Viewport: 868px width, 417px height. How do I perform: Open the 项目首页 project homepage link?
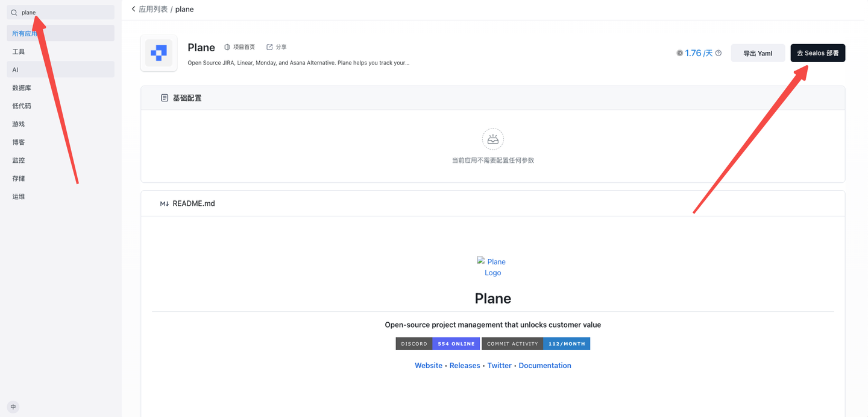pyautogui.click(x=239, y=47)
